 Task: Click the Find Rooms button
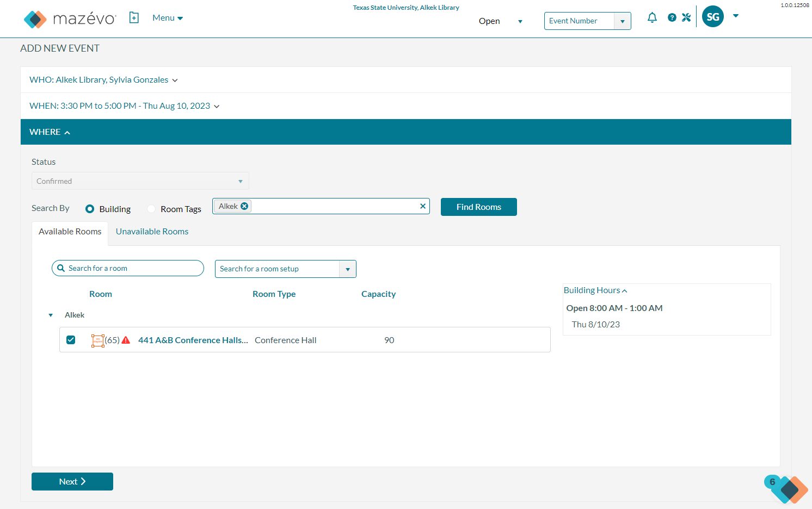click(479, 207)
